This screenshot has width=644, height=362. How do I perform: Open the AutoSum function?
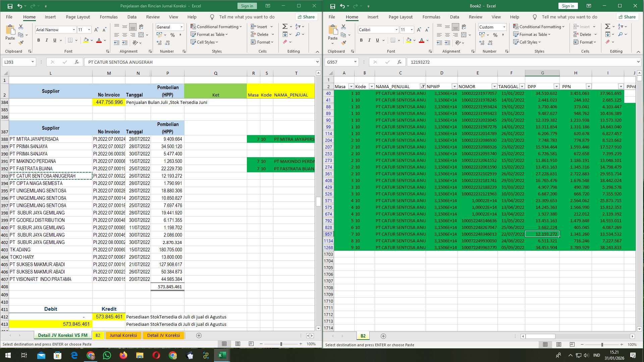(284, 26)
